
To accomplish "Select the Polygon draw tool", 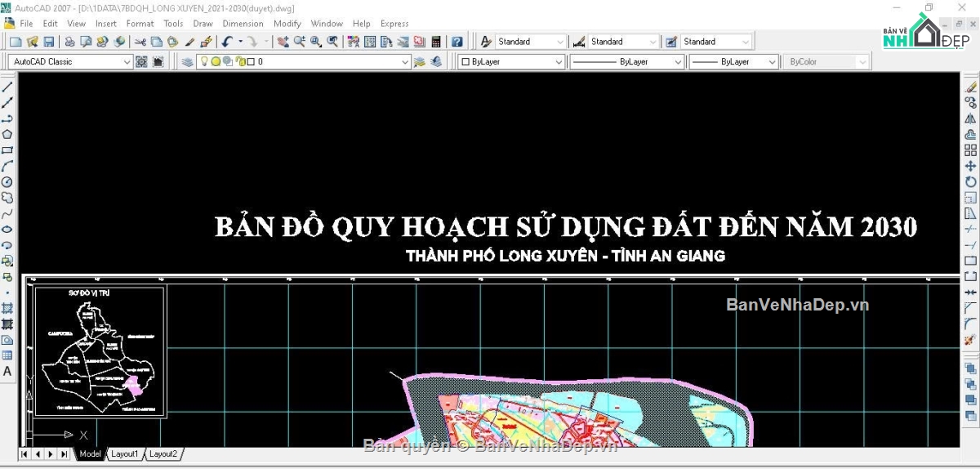I will pyautogui.click(x=7, y=135).
